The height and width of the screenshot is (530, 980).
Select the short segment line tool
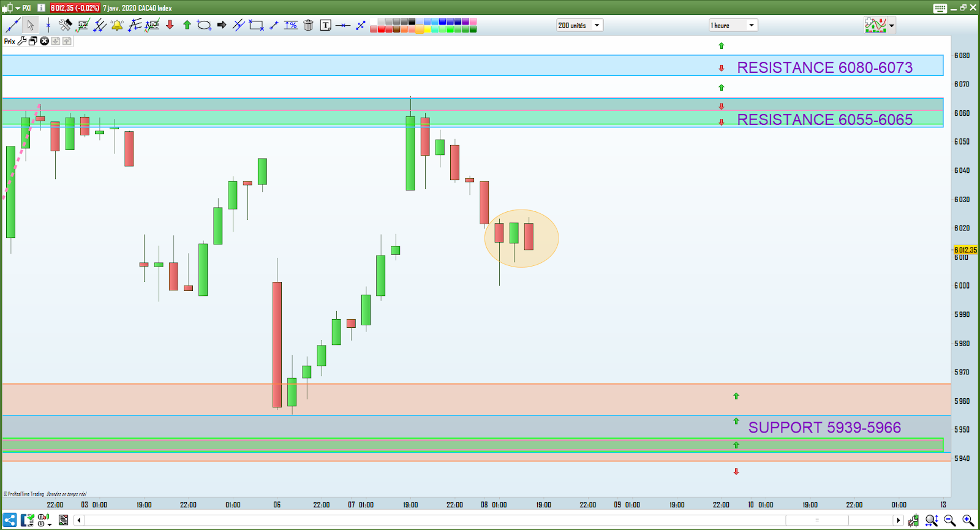click(x=274, y=25)
